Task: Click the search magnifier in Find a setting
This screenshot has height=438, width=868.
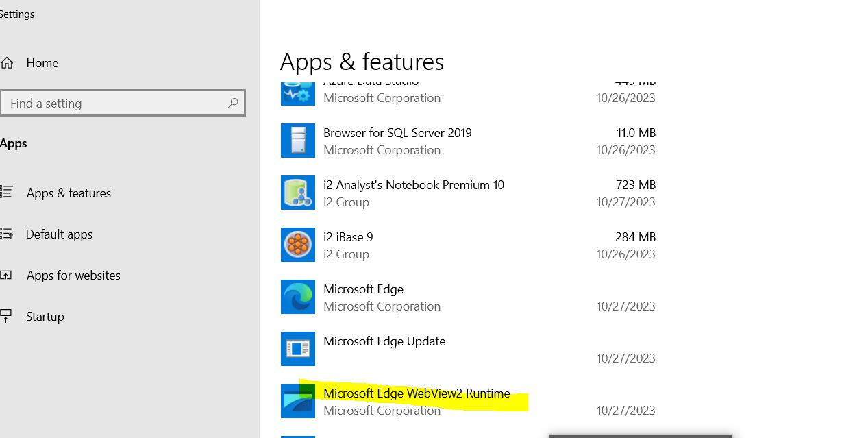Action: point(232,103)
